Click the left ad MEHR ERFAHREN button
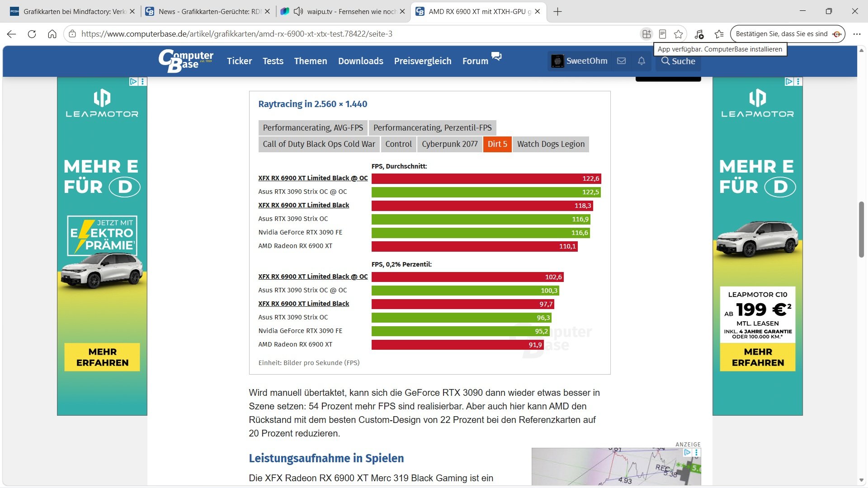This screenshot has width=868, height=488. click(102, 357)
